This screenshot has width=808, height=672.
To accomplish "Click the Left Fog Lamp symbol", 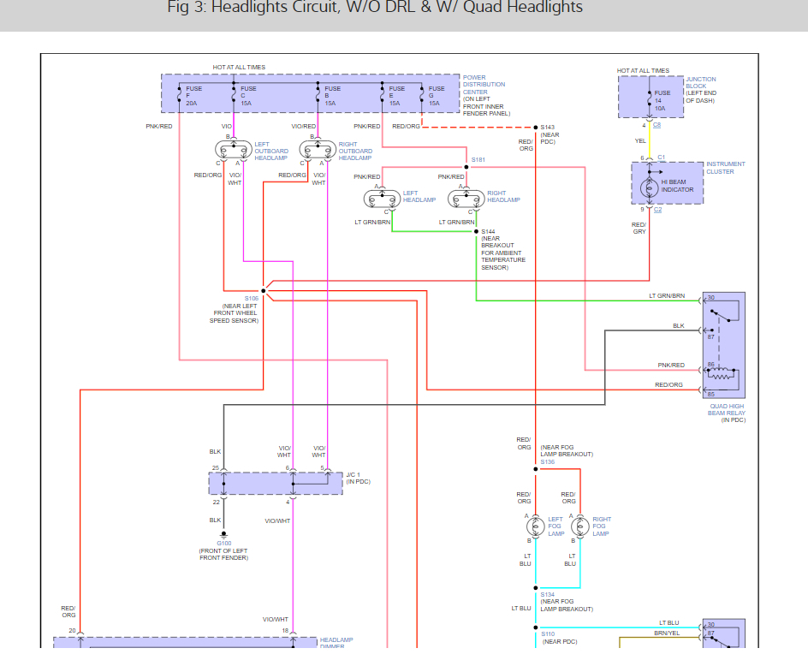I will click(x=536, y=526).
